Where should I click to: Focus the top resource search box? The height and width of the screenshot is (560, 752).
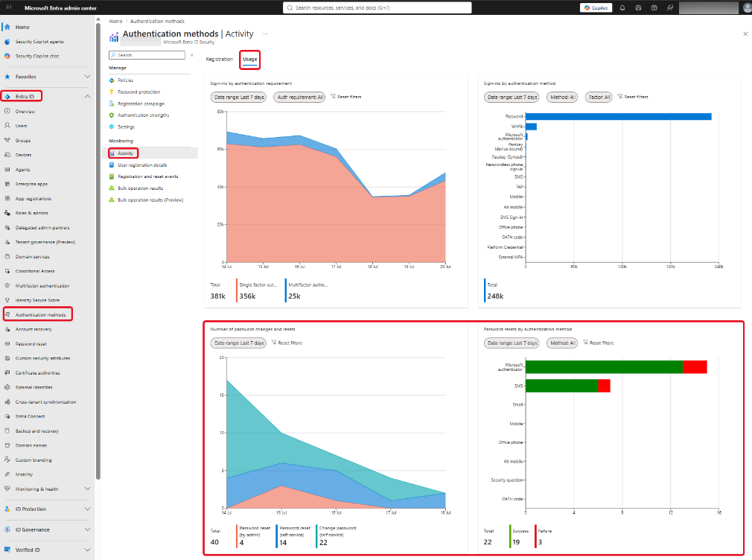[377, 7]
